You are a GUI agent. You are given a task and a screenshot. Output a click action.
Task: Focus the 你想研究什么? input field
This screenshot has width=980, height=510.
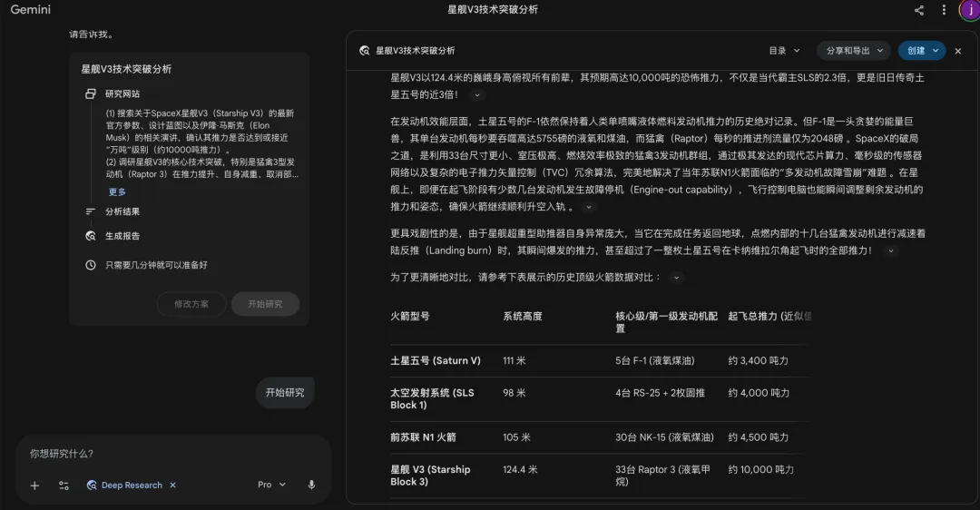[173, 454]
